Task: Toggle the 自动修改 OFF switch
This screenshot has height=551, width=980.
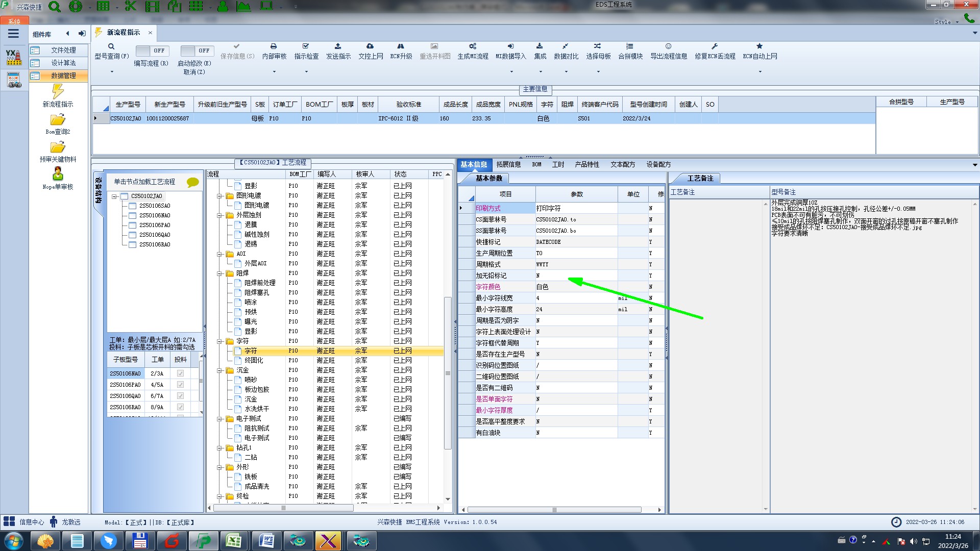Action: coord(195,51)
